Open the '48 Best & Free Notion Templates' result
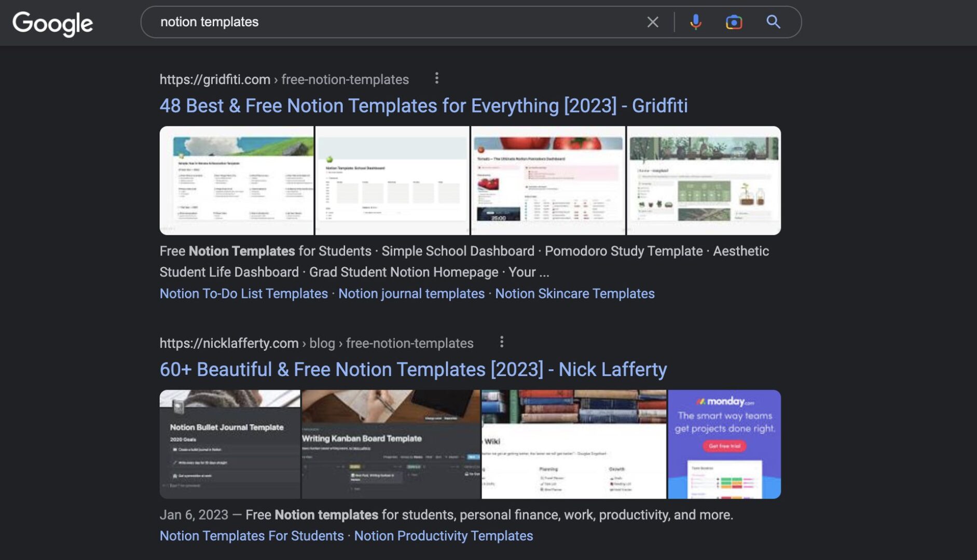The width and height of the screenshot is (977, 560). coord(423,105)
